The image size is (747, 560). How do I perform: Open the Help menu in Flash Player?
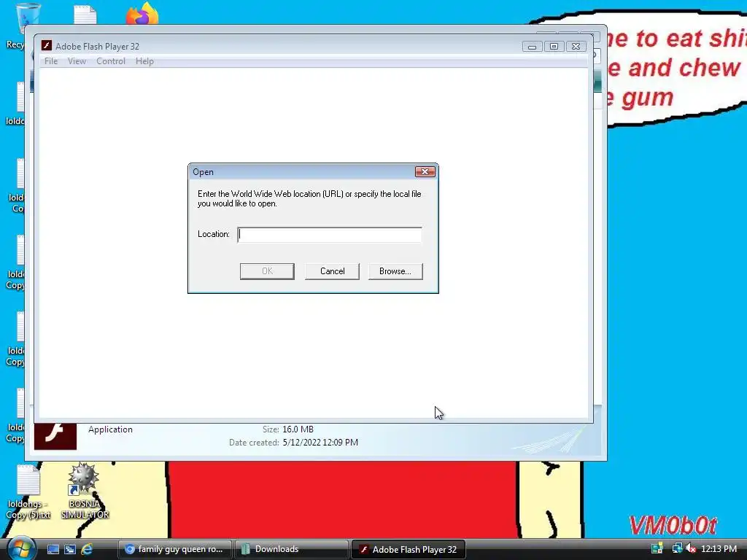(x=144, y=61)
